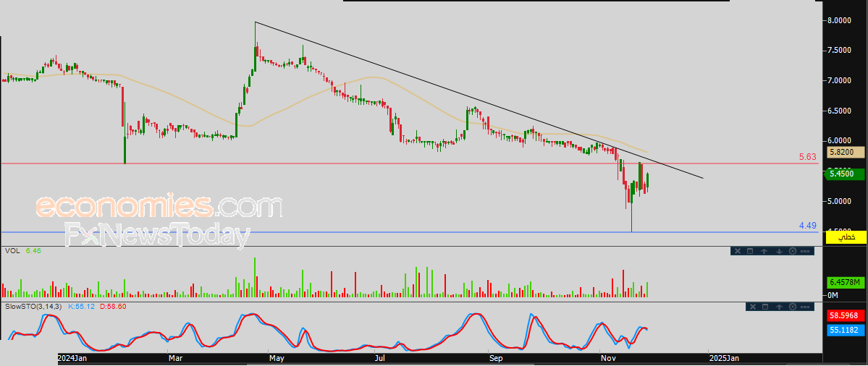Click the 5.8200 moving average price tag
The height and width of the screenshot is (366, 868).
click(846, 151)
